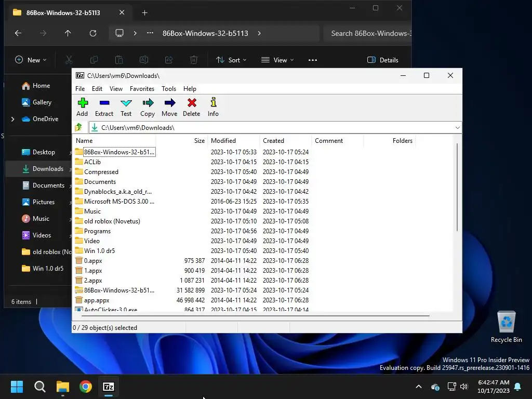Open the Tools menu in 7-Zip
This screenshot has height=399, width=532.
(169, 88)
